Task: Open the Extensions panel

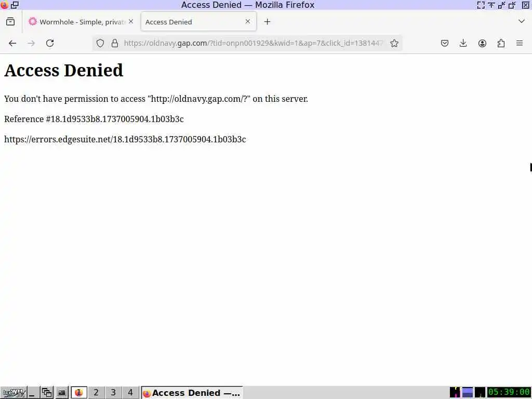Action: pyautogui.click(x=501, y=43)
